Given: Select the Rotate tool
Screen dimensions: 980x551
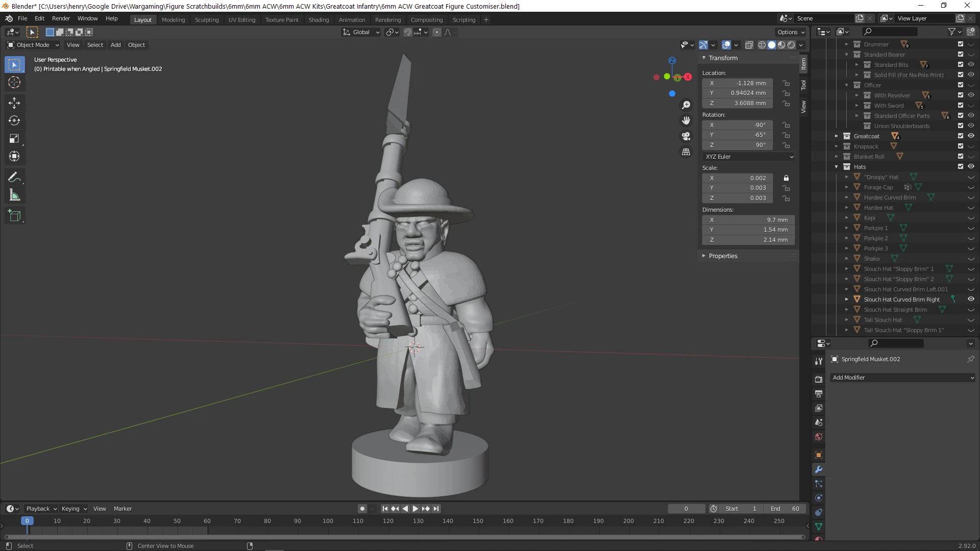Looking at the screenshot, I should 14,121.
